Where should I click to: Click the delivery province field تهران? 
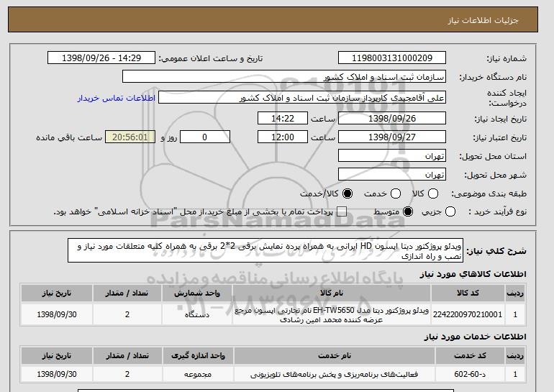[392, 156]
